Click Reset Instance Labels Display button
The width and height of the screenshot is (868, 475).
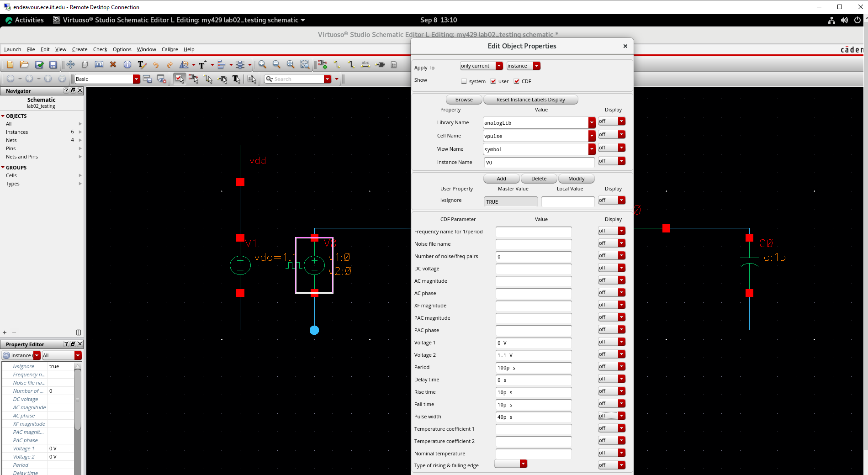[x=530, y=100]
